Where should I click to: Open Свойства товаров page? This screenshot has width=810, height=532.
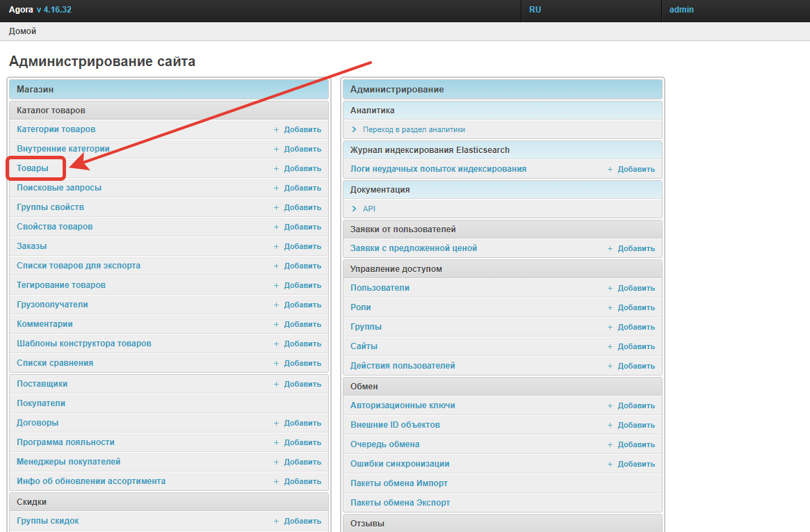coord(54,227)
